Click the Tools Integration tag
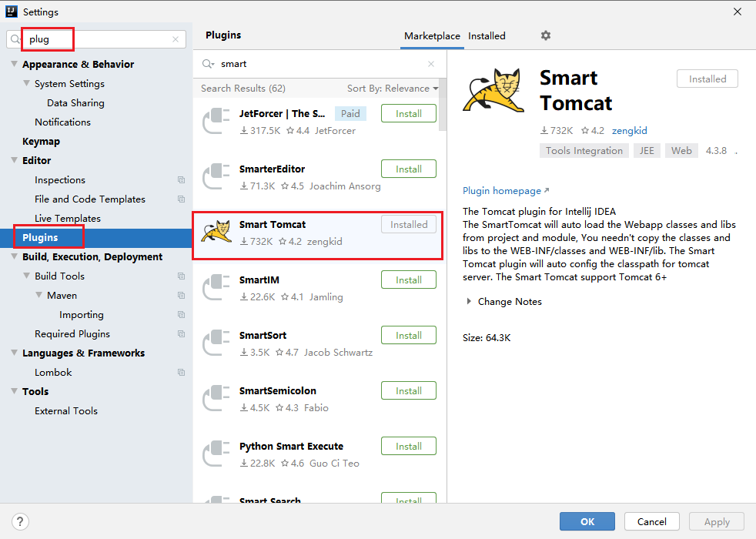 point(584,151)
